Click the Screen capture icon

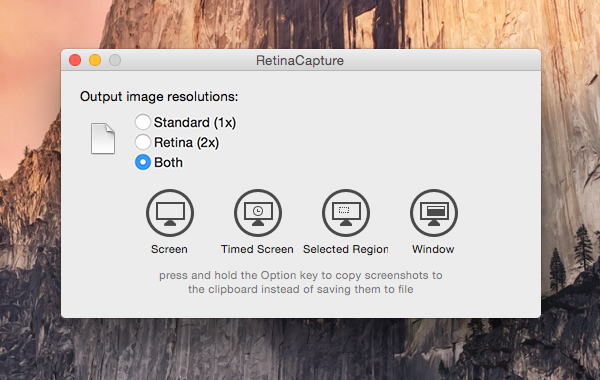pos(170,213)
